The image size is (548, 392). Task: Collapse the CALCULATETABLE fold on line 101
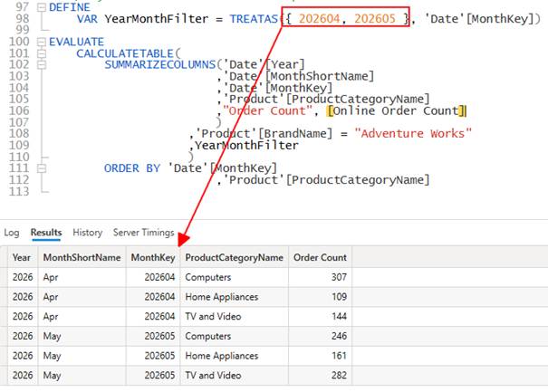42,53
